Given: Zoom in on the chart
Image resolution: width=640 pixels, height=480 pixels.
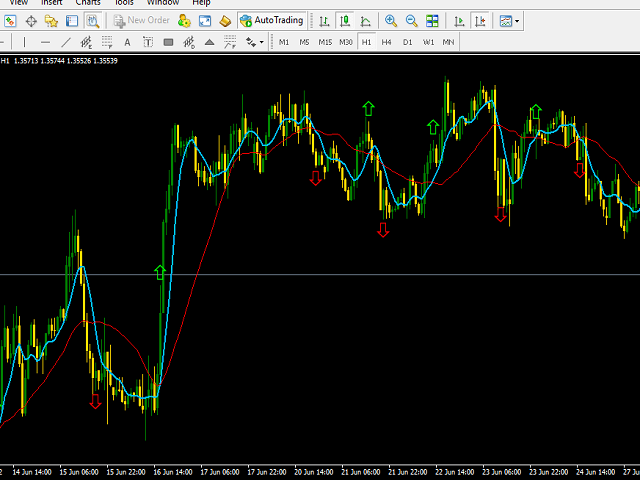Looking at the screenshot, I should click(391, 21).
